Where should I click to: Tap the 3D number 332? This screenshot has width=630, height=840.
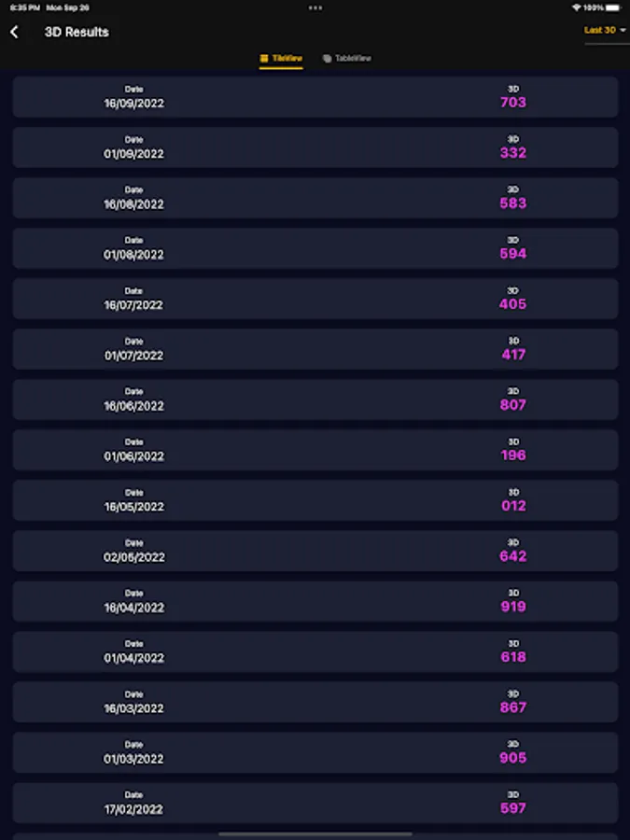513,153
